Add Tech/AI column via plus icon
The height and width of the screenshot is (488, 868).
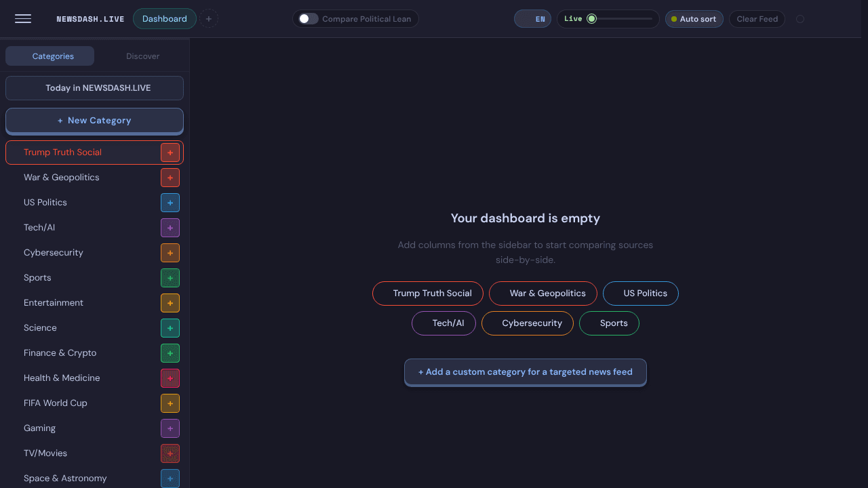170,228
